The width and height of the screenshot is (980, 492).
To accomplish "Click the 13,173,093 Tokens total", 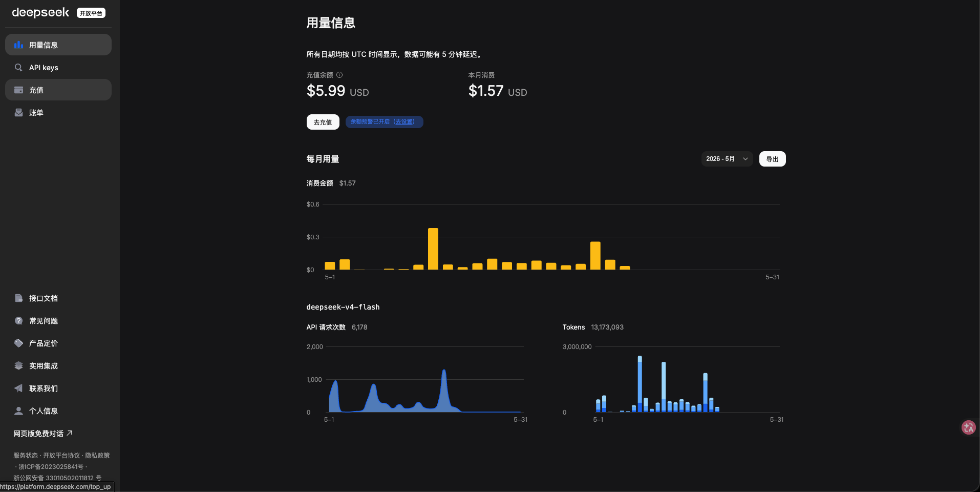I will coord(607,327).
